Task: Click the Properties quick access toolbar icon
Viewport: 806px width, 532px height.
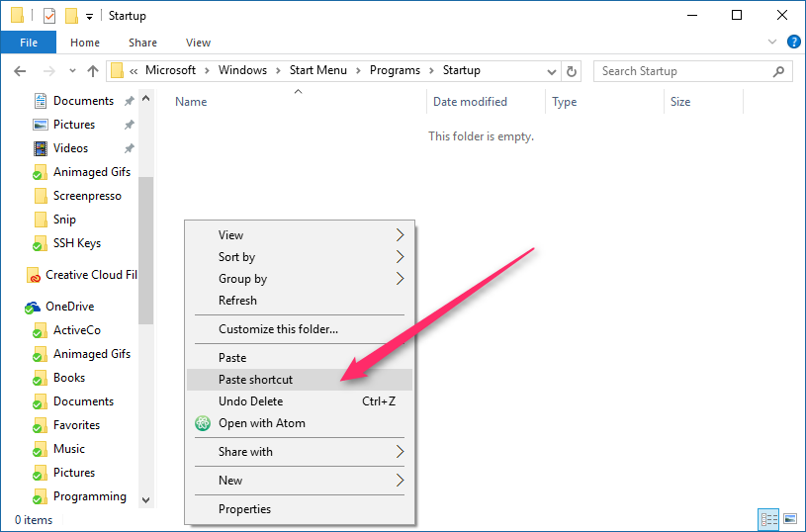Action: [x=49, y=16]
